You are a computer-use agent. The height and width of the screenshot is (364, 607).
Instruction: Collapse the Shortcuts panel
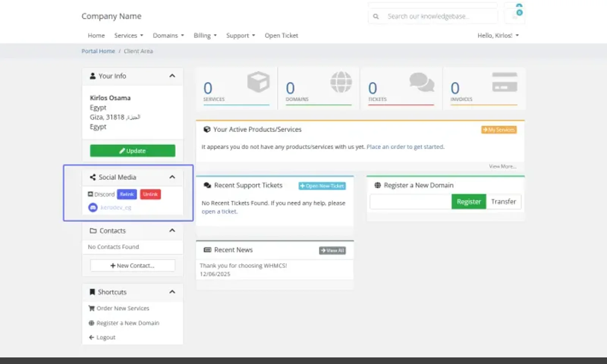[172, 292]
